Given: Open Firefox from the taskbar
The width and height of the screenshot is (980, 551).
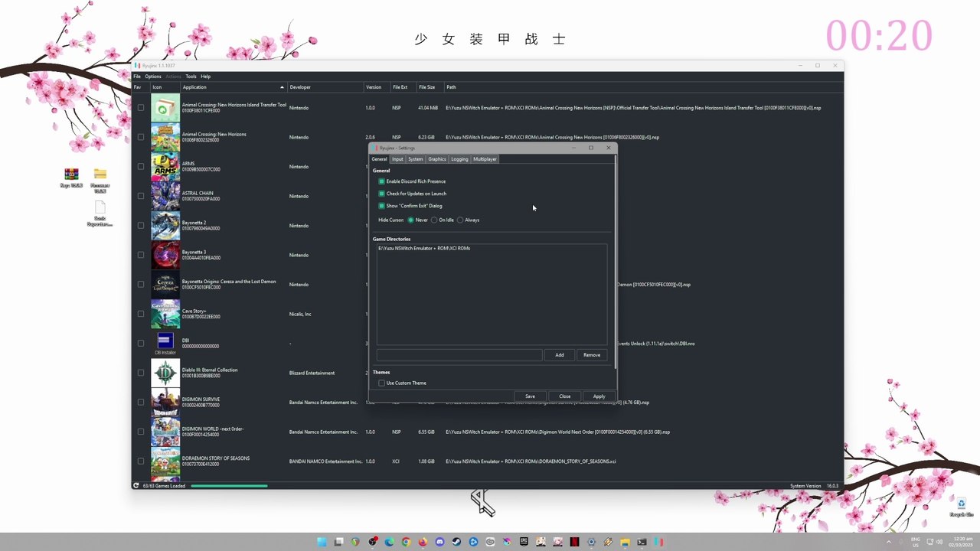Looking at the screenshot, I should [x=423, y=542].
